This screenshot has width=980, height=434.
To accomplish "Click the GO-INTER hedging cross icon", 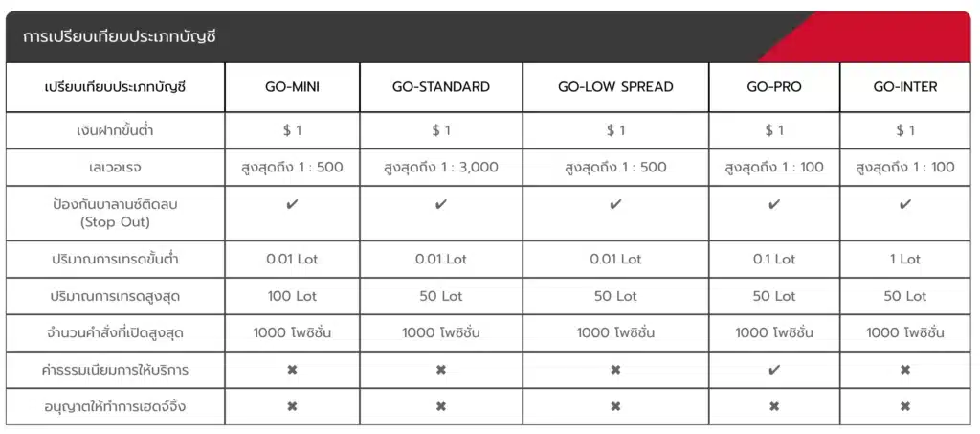I will 905,406.
